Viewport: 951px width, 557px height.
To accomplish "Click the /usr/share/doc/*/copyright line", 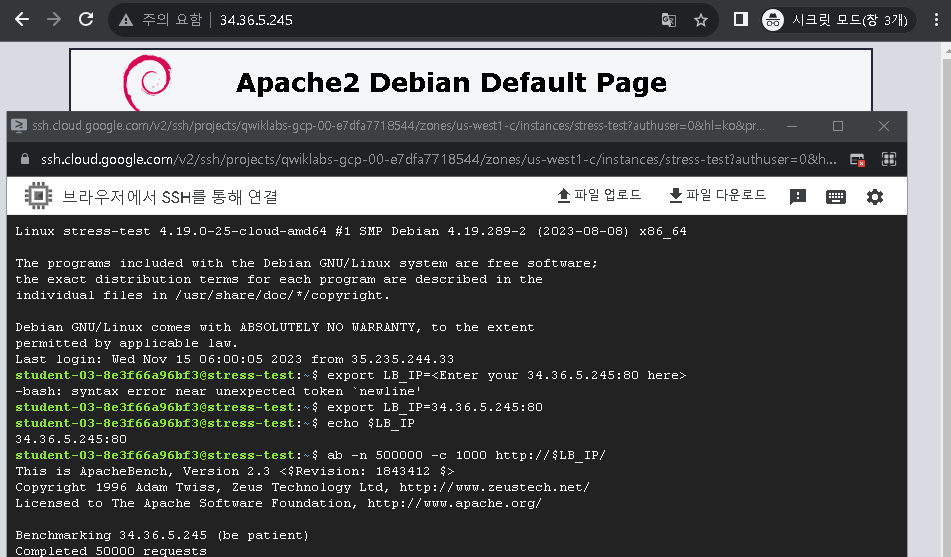I will 203,295.
